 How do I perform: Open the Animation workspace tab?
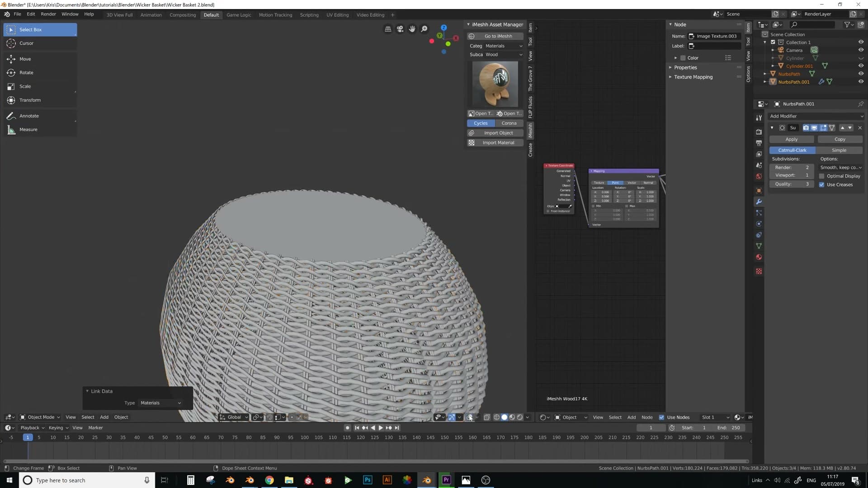(151, 15)
